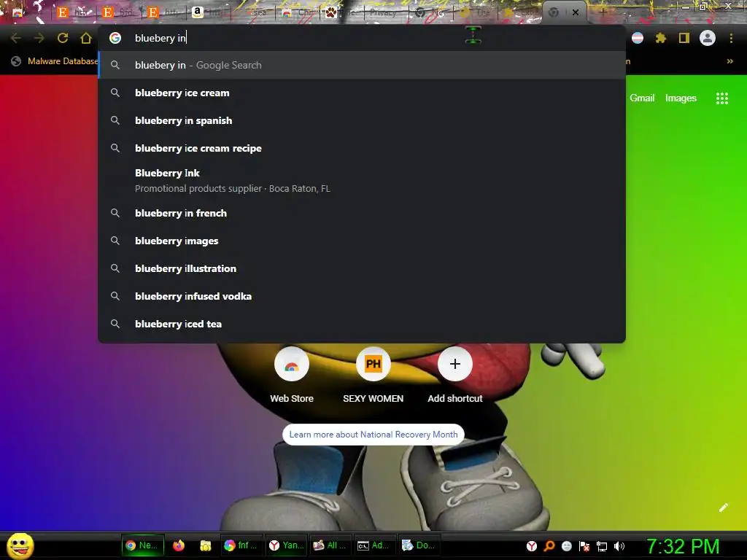Switch to 'Yan...' Yandex taskbar window

pyautogui.click(x=286, y=545)
